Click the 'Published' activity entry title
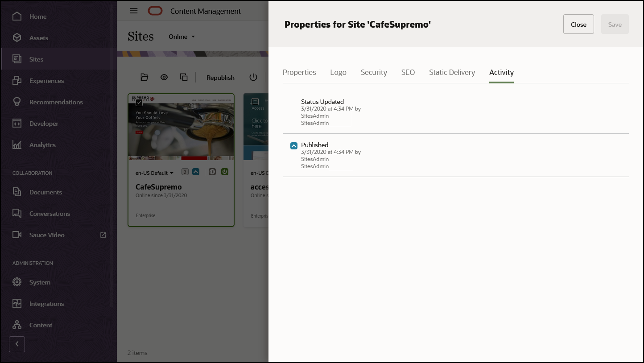The height and width of the screenshot is (363, 644). point(314,145)
